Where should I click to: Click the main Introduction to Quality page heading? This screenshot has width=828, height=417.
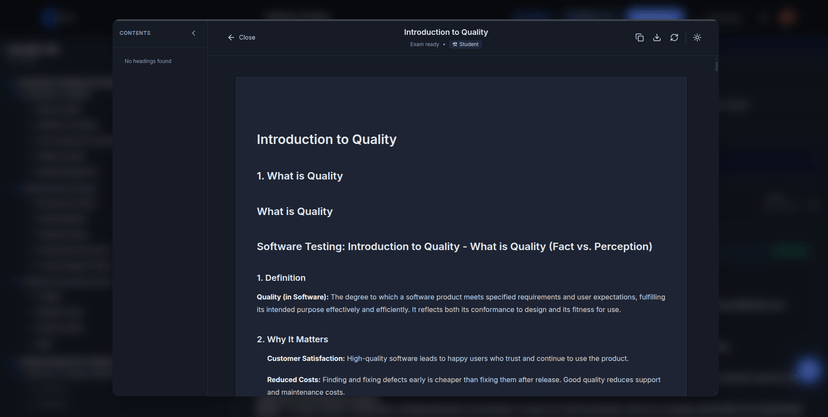tap(326, 139)
